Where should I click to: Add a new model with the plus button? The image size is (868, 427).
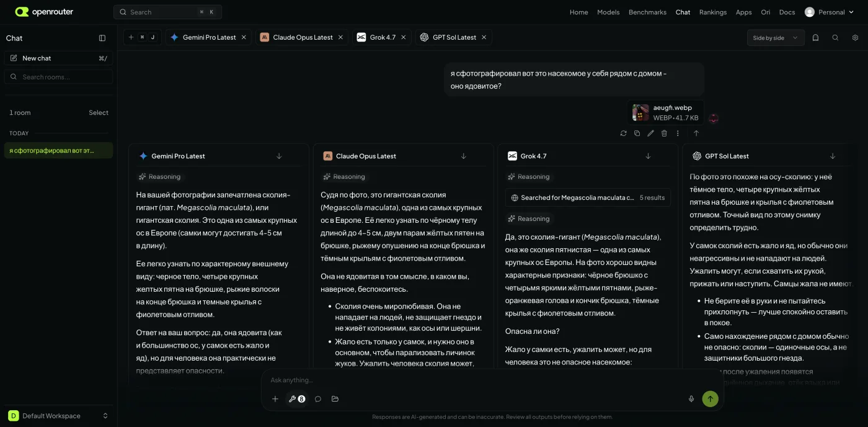click(131, 37)
